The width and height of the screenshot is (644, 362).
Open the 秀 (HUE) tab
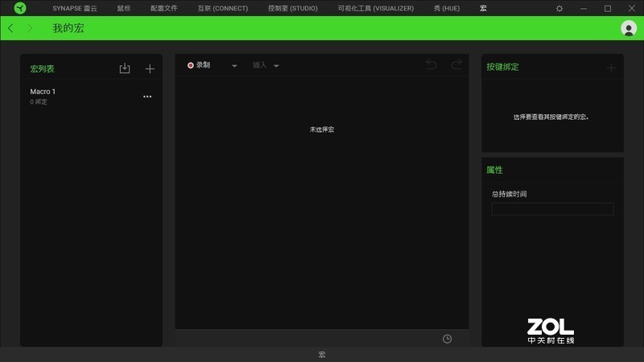[447, 8]
